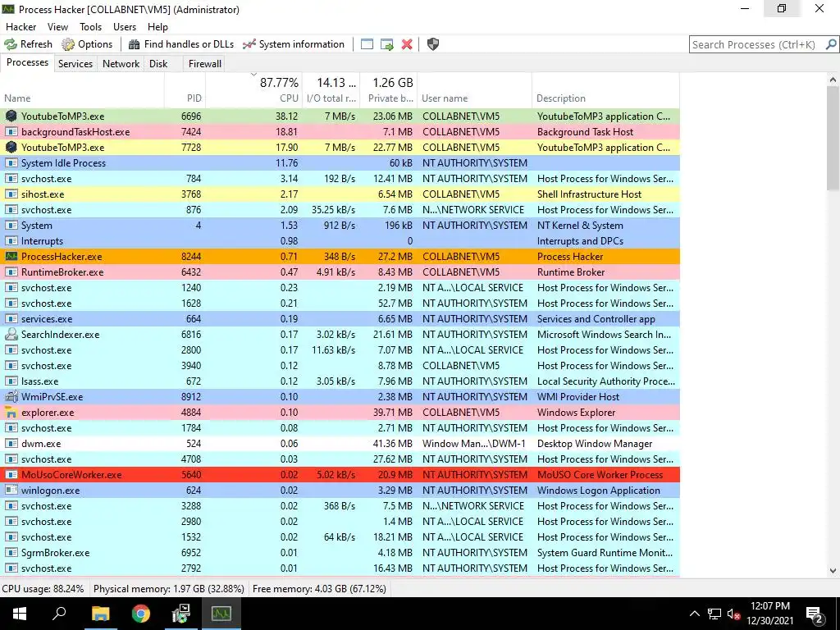Viewport: 840px width, 630px height.
Task: Select the System Idle Process row
Action: [340, 163]
